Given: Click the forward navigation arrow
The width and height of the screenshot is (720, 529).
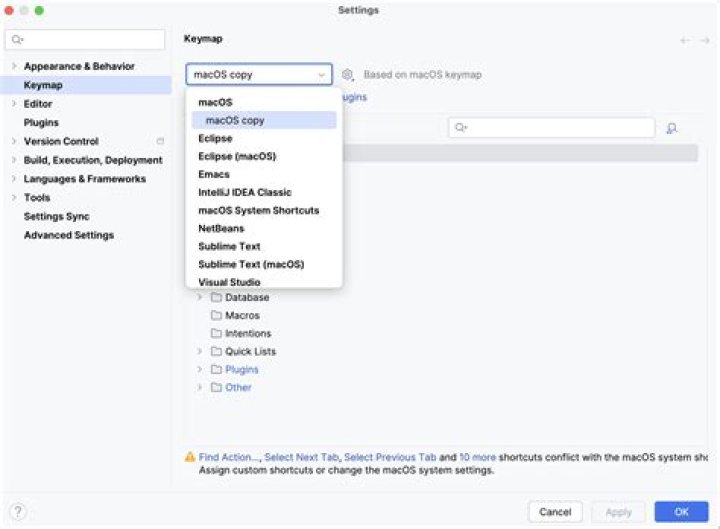Looking at the screenshot, I should (704, 40).
